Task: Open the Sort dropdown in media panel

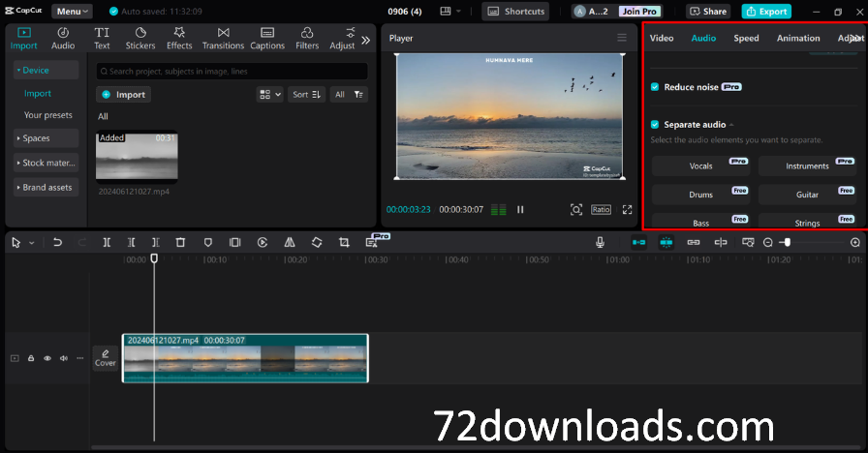Action: [306, 94]
